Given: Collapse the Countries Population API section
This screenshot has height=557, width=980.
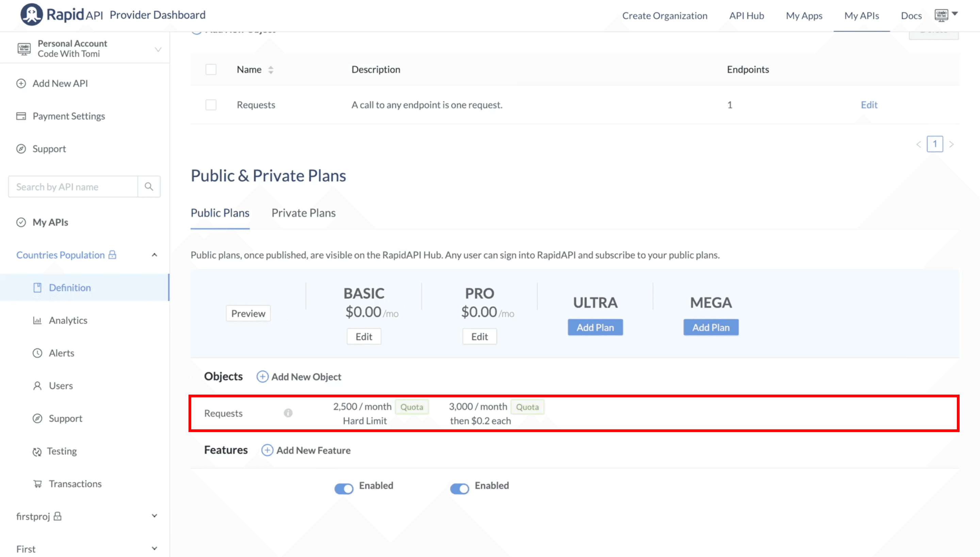Looking at the screenshot, I should [x=154, y=255].
